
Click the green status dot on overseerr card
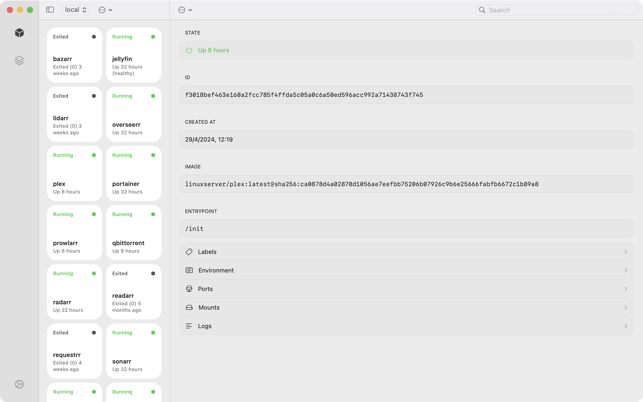[x=153, y=96]
